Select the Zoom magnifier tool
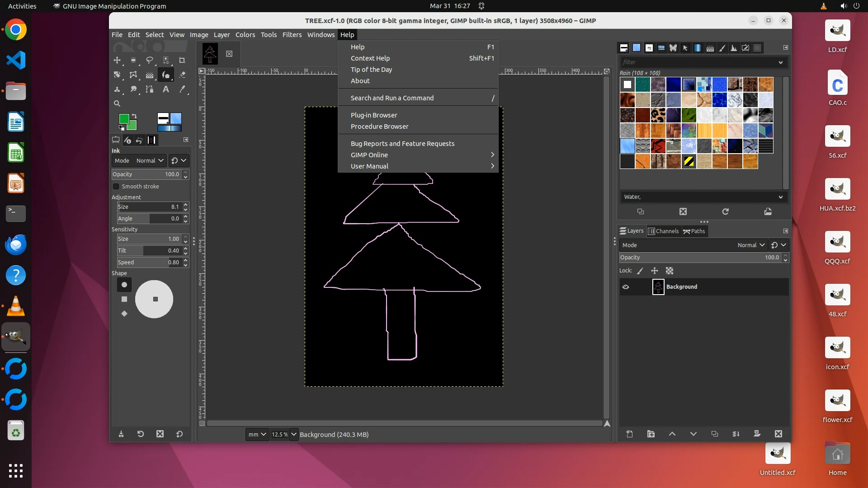The image size is (868, 488). (x=117, y=103)
